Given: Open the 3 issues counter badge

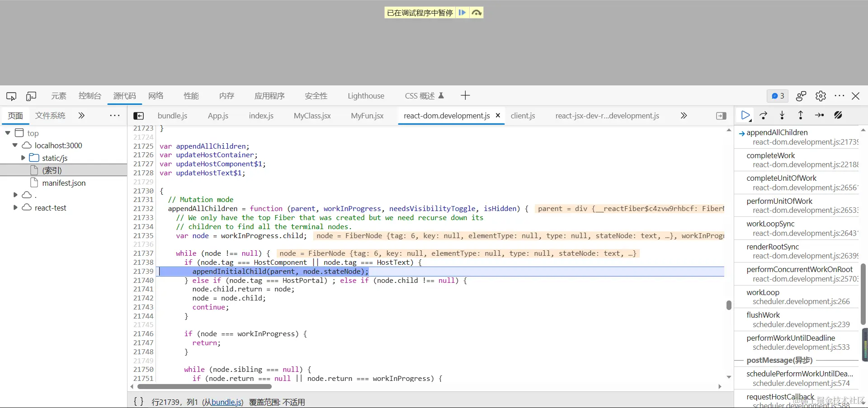Looking at the screenshot, I should [x=778, y=96].
